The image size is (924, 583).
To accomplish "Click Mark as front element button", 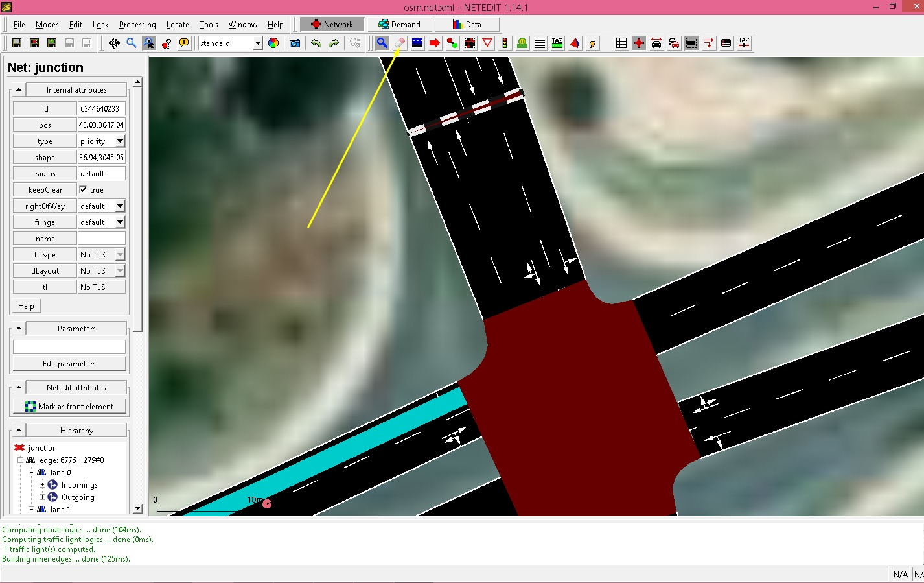I will [69, 406].
